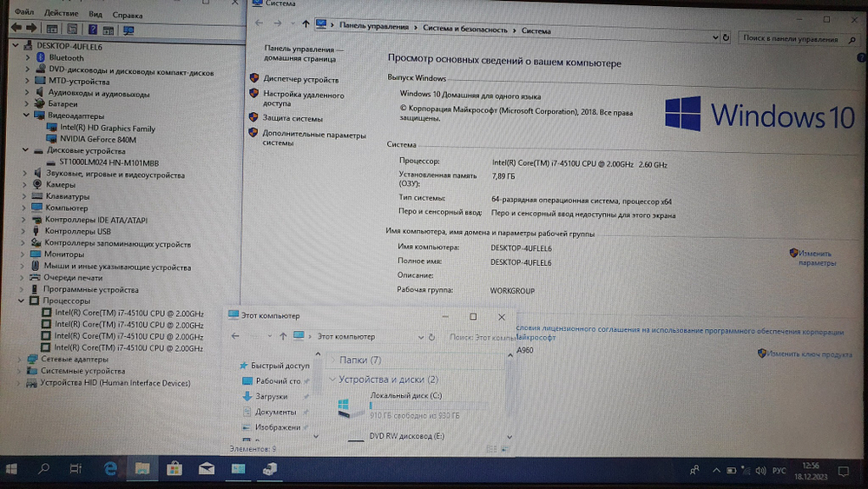This screenshot has height=489, width=868.
Task: Click refresh icon in Этот компьютер window
Action: (x=431, y=337)
